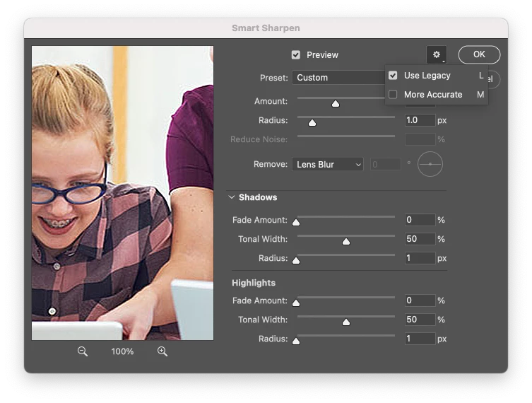
Task: Open the gear settings menu
Action: (x=437, y=54)
